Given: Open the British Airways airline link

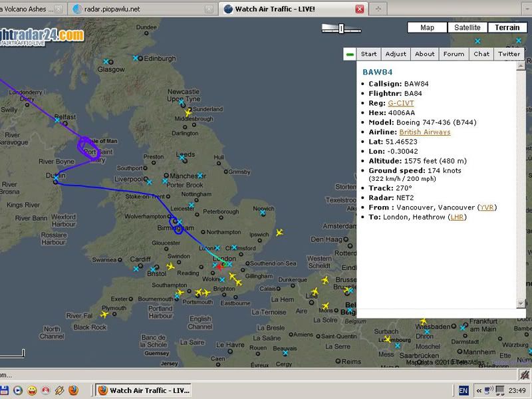Looking at the screenshot, I should point(425,132).
